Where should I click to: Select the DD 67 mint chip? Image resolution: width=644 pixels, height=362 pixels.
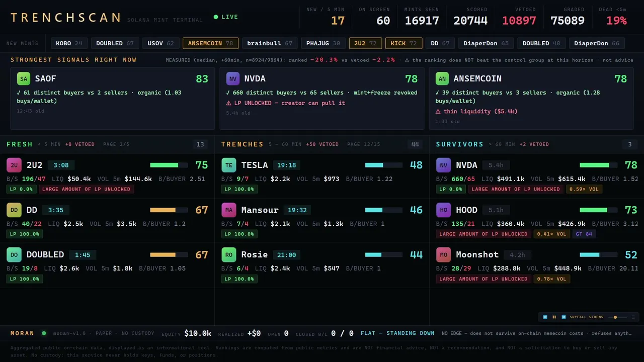(440, 43)
